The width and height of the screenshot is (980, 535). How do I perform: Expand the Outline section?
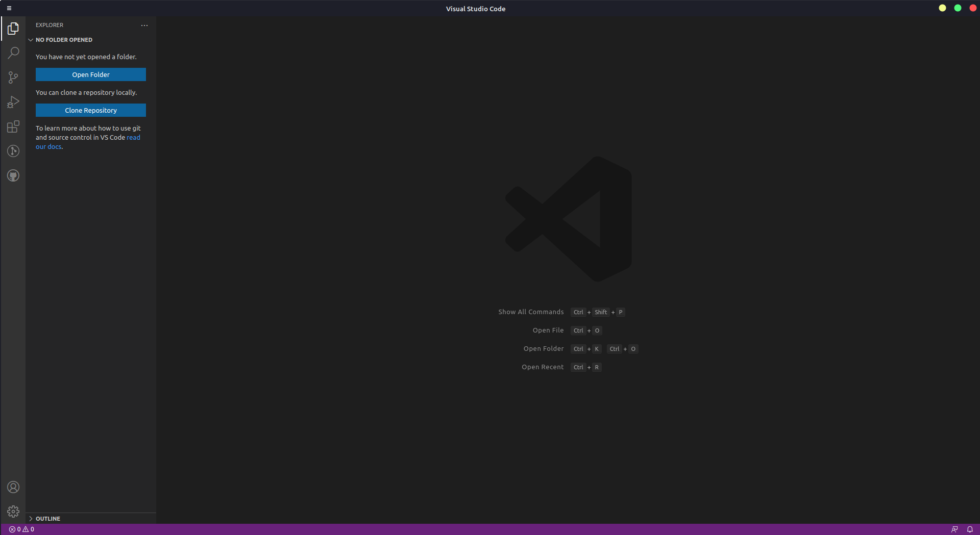[x=91, y=519]
